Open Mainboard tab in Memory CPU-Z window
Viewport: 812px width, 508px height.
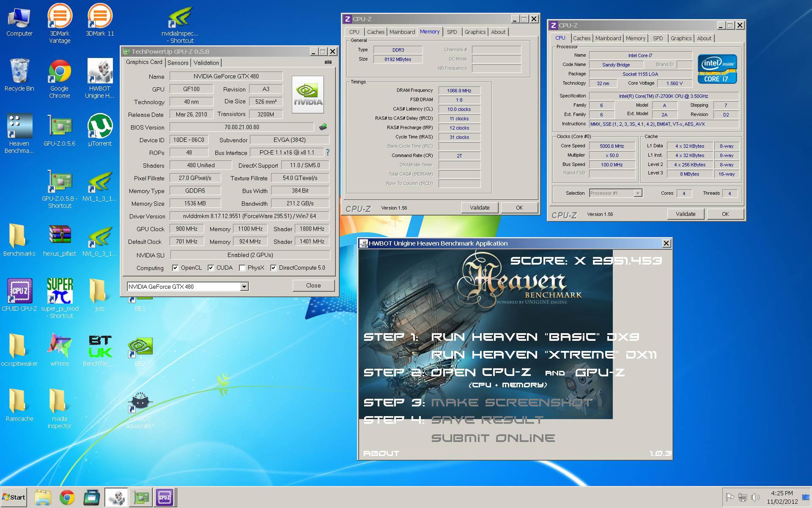(402, 32)
